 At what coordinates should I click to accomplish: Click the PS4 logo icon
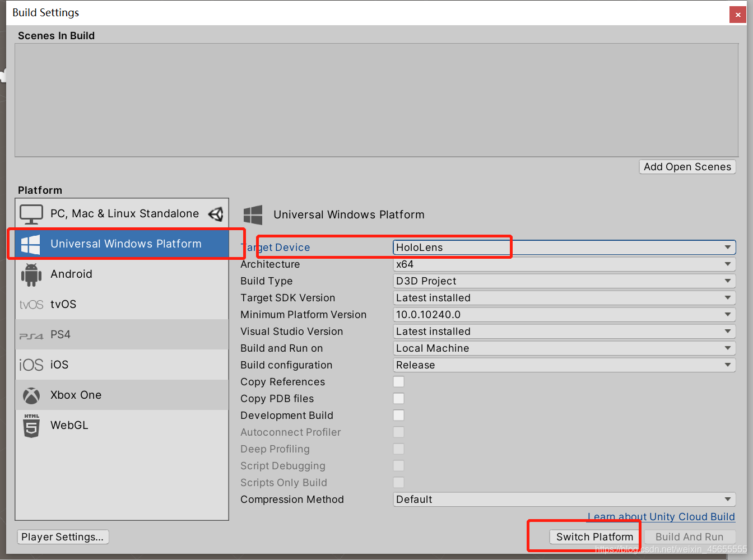[x=31, y=336]
